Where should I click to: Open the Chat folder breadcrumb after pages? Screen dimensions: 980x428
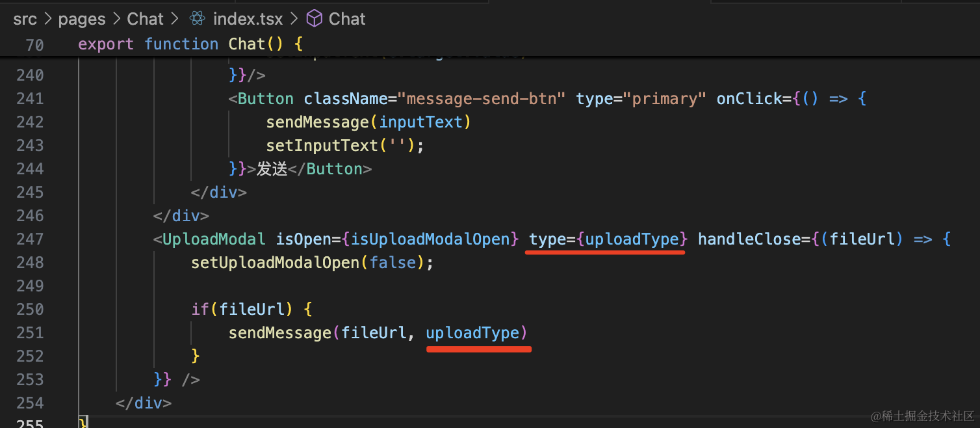point(145,19)
